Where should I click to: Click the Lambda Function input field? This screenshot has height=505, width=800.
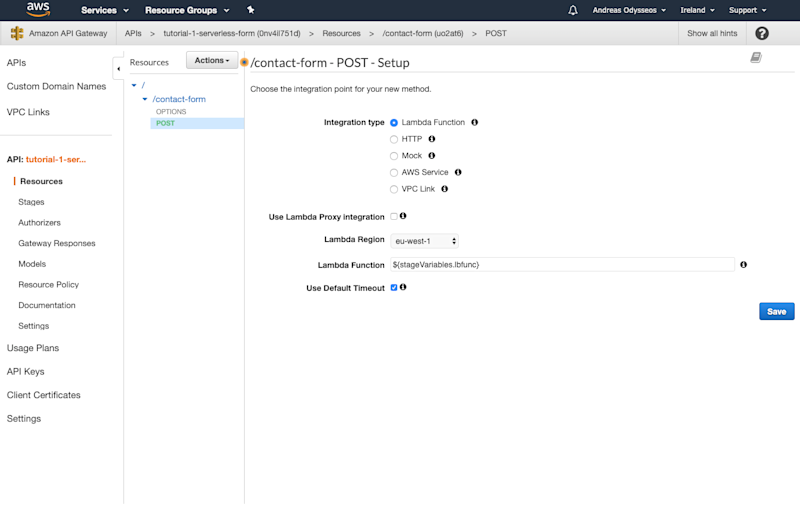(x=562, y=265)
